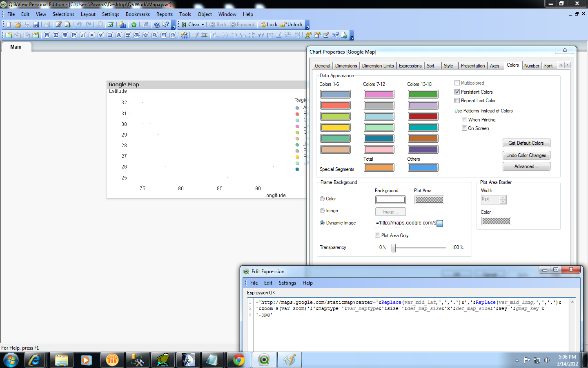Image resolution: width=588 pixels, height=368 pixels.
Task: Open Google Chrome from the taskbar
Action: click(239, 360)
